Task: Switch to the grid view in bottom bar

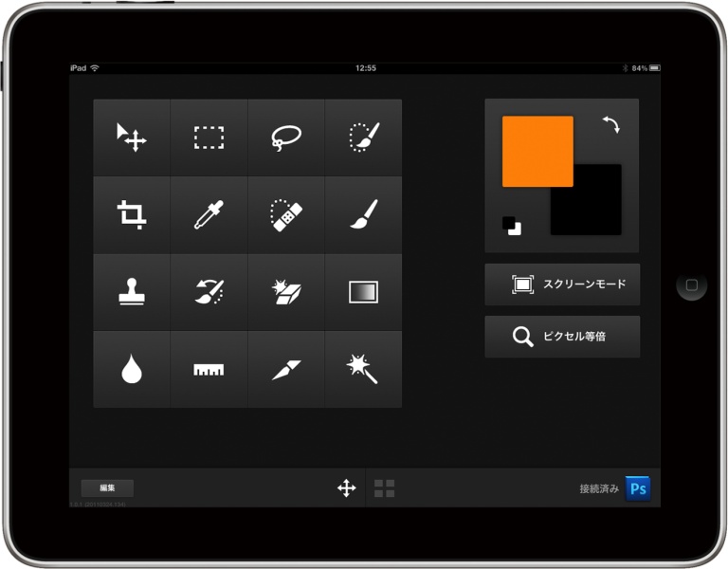Action: [385, 488]
